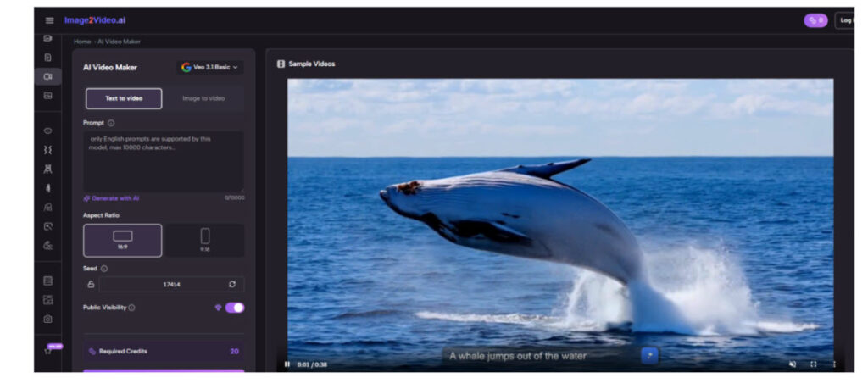This screenshot has width=868, height=389.
Task: Mute the sample video audio
Action: point(793,364)
